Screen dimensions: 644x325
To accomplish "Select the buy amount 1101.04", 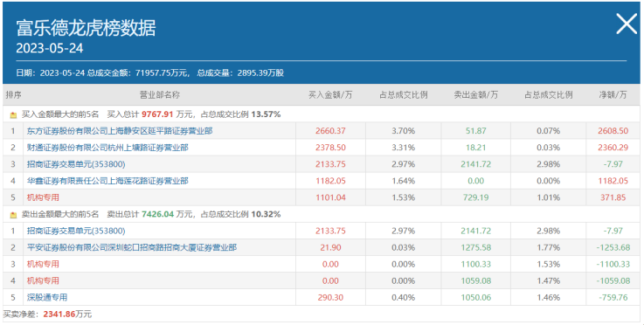I will (330, 197).
